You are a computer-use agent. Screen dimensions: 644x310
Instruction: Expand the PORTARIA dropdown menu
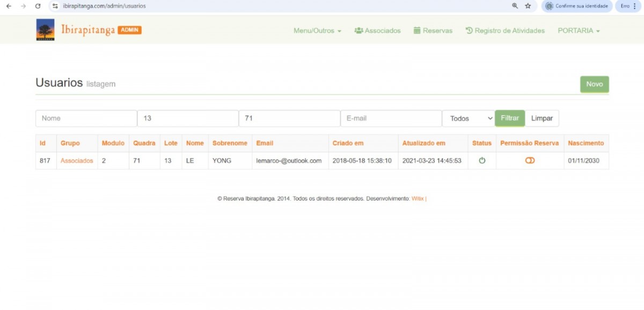point(579,31)
